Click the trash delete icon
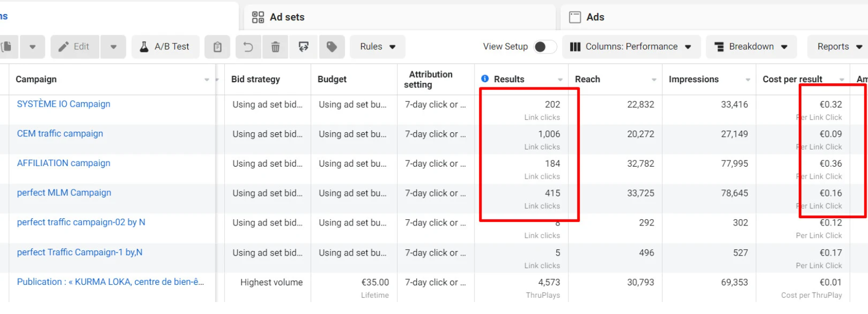Screen dimensions: 868x314 (x=275, y=47)
